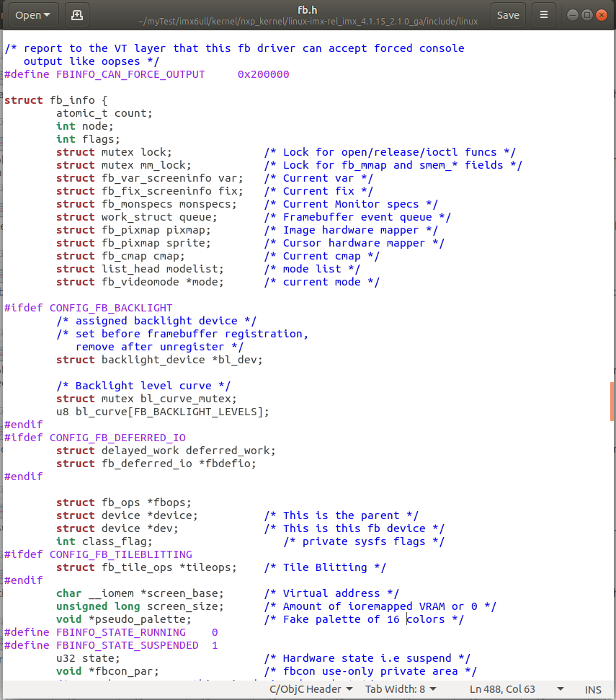Click on 'struct mutex lock;' text
The width and height of the screenshot is (616, 700).
114,152
